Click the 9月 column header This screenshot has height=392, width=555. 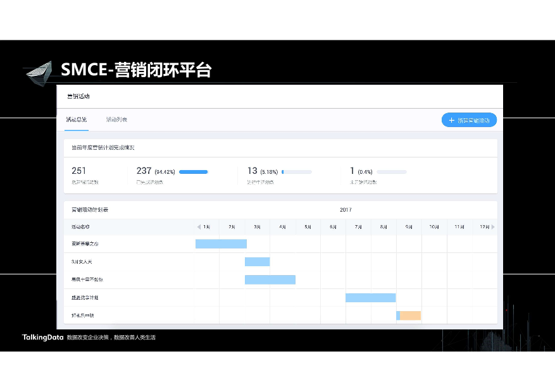click(409, 227)
